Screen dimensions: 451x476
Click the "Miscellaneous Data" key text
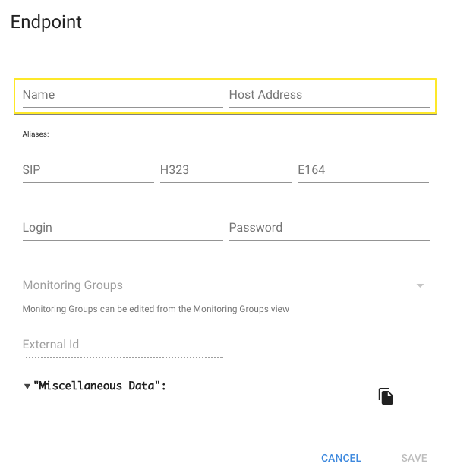click(99, 386)
